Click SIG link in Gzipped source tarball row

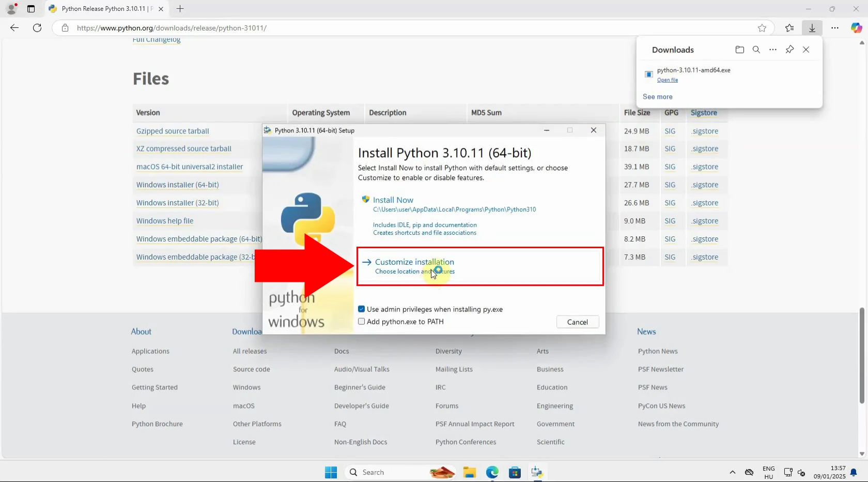[x=670, y=131]
